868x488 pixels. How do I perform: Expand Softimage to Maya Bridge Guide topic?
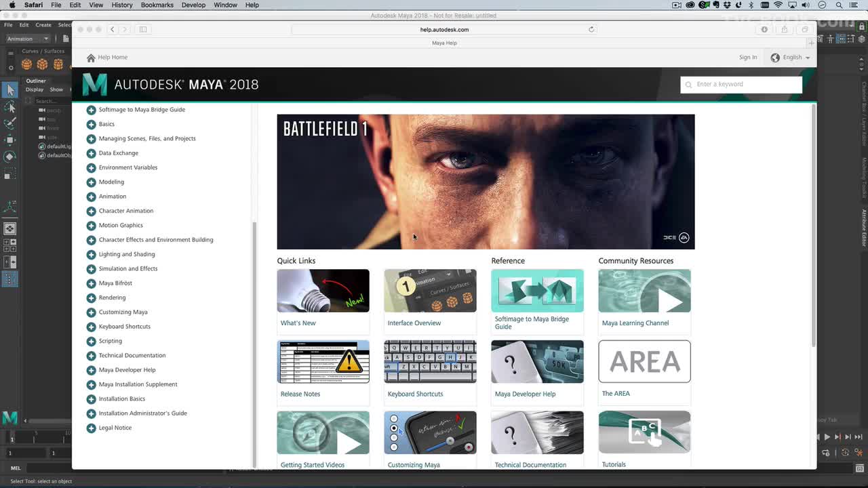click(x=91, y=110)
